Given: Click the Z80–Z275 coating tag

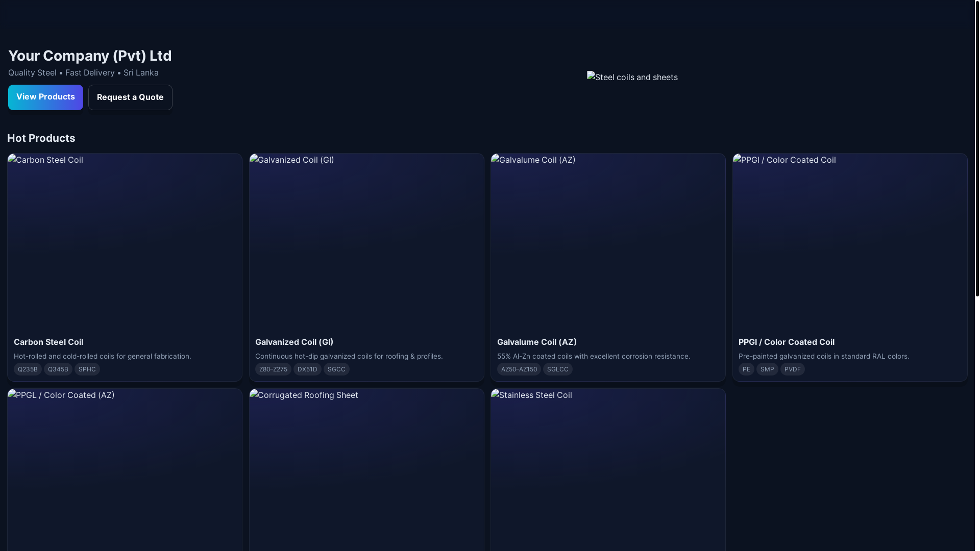Looking at the screenshot, I should click(x=273, y=369).
